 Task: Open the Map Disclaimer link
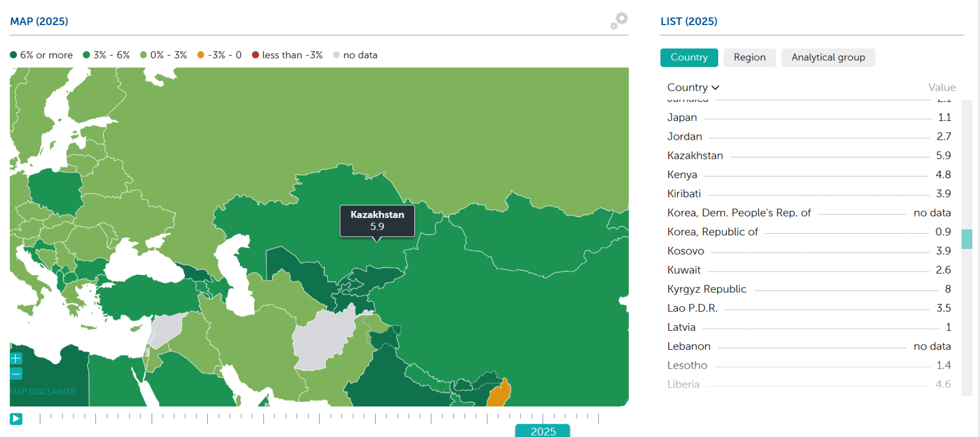(x=43, y=392)
